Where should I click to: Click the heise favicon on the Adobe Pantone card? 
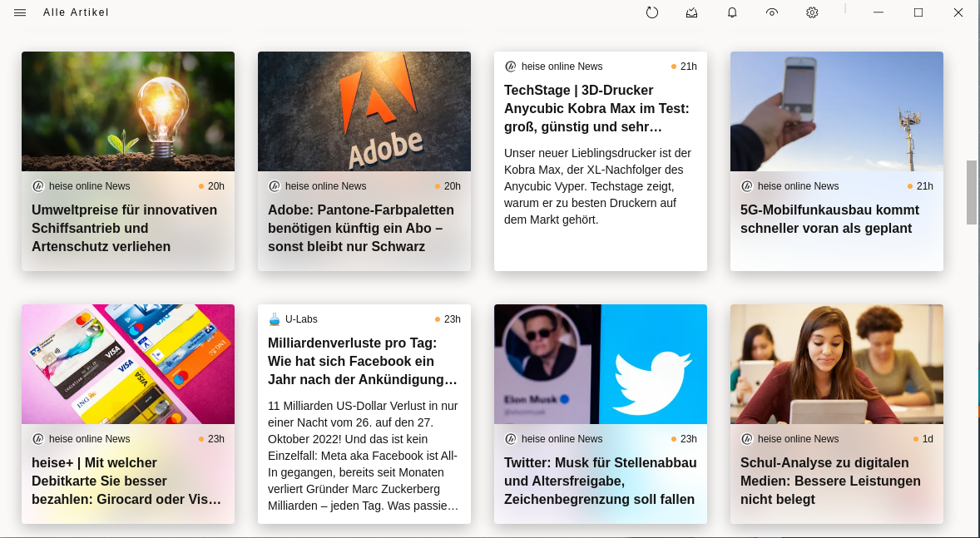click(275, 186)
